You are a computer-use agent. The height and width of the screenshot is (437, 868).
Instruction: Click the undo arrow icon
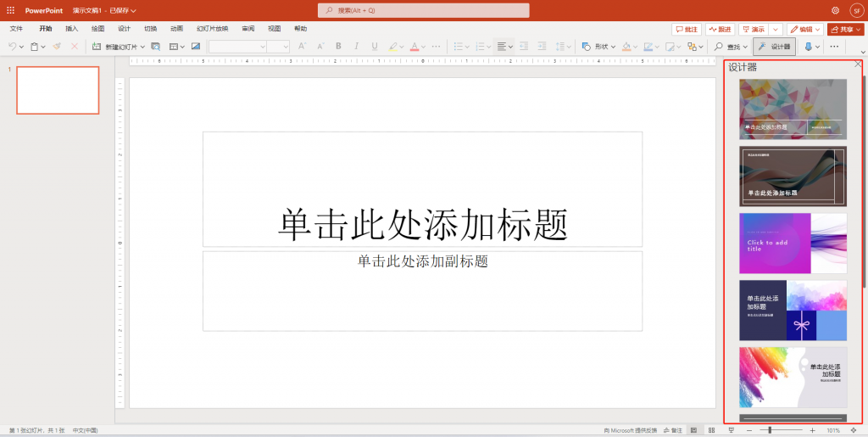(x=12, y=47)
